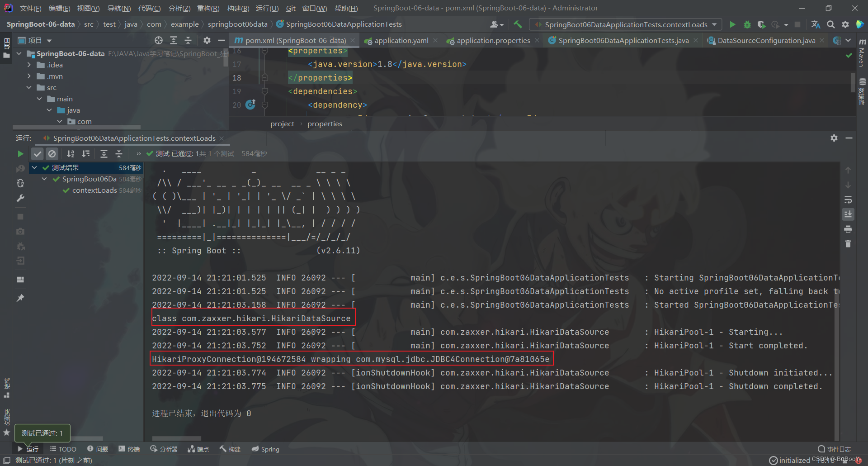Image resolution: width=868 pixels, height=466 pixels.
Task: Open the 问题 problems tool window
Action: pyautogui.click(x=98, y=449)
